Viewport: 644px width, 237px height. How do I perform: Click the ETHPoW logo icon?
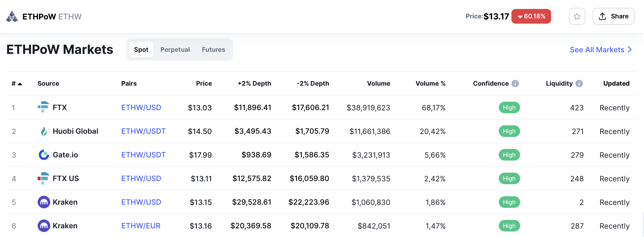click(12, 17)
